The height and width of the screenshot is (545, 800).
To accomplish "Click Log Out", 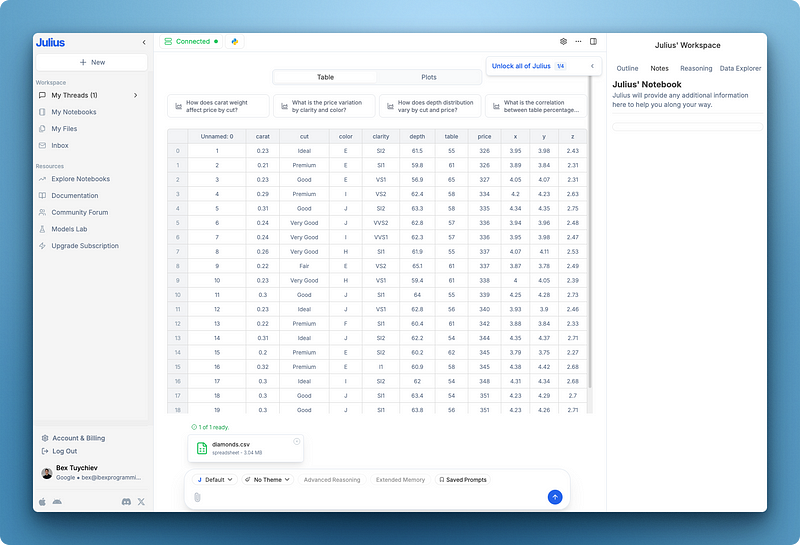I will click(64, 451).
